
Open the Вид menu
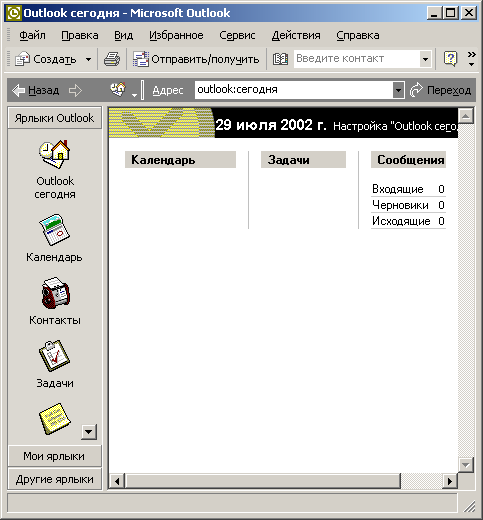click(x=123, y=35)
